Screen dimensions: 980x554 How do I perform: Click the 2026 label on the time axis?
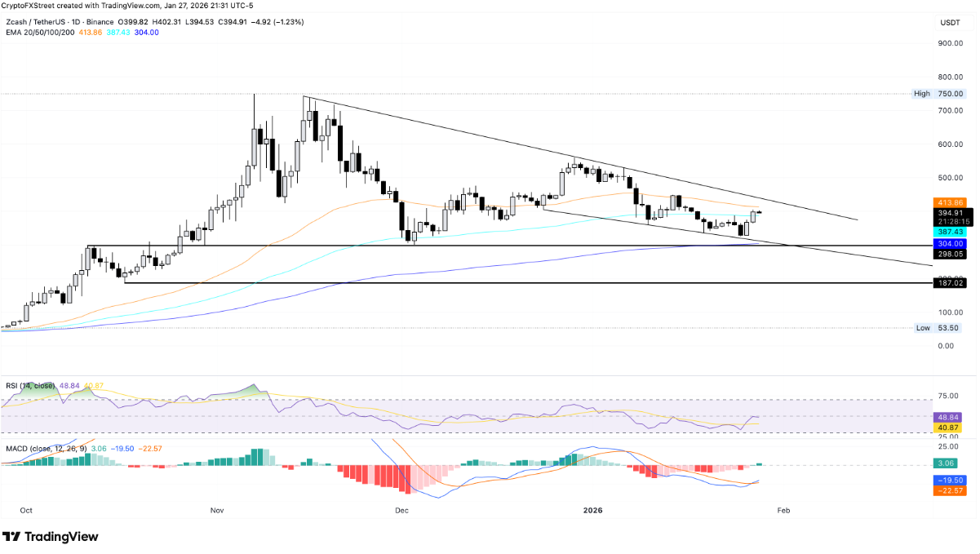(592, 510)
